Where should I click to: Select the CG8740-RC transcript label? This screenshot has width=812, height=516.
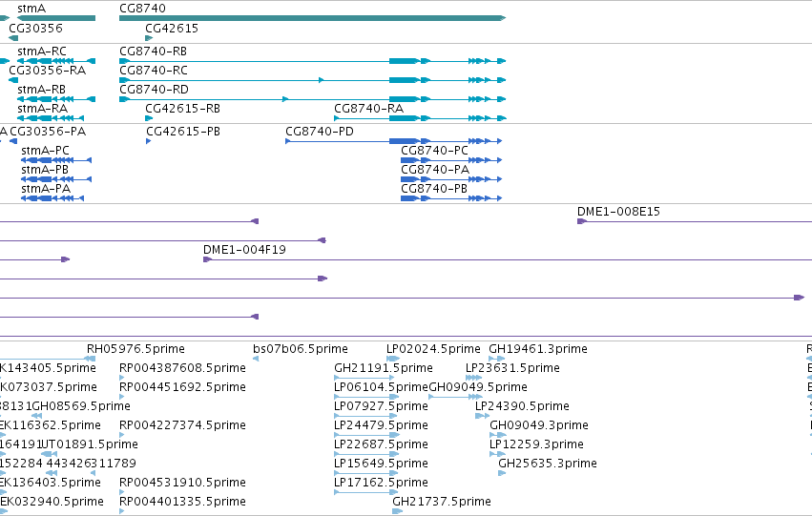154,71
